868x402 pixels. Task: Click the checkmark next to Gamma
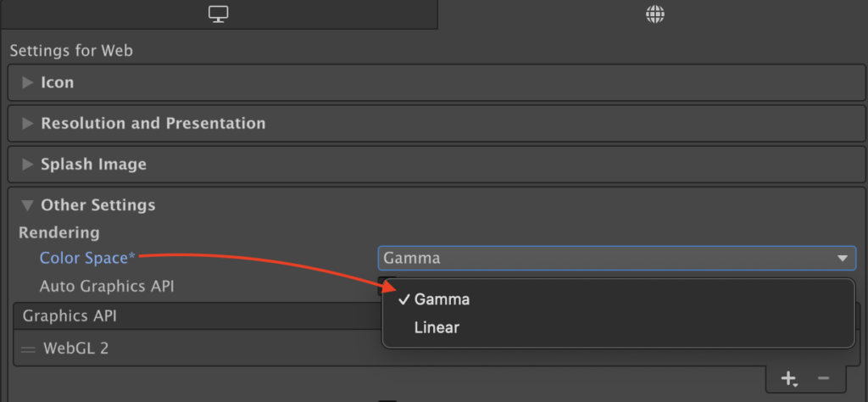click(x=403, y=299)
